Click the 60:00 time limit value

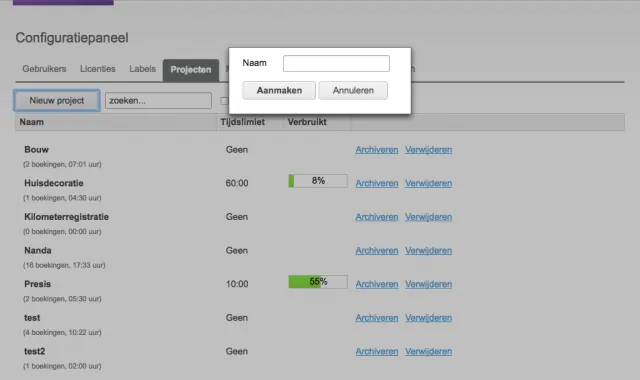237,183
